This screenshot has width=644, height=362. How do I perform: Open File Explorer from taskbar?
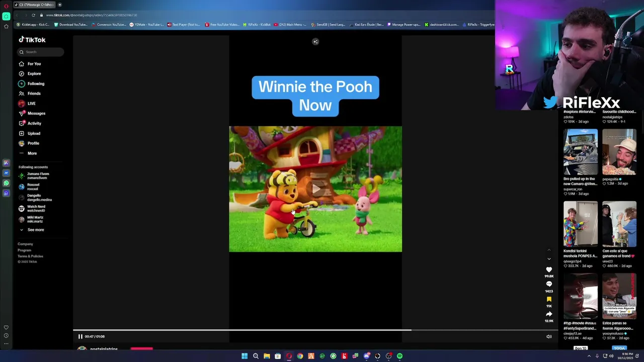(267, 356)
